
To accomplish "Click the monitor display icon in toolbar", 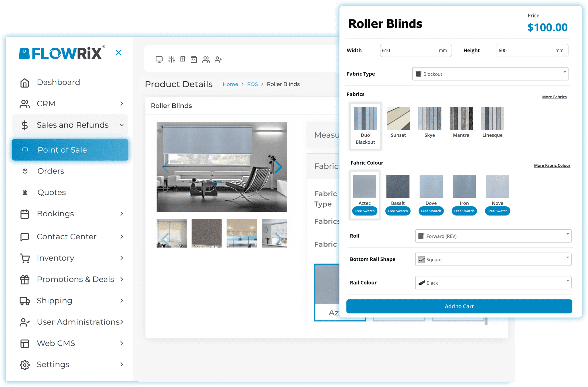I will 159,59.
